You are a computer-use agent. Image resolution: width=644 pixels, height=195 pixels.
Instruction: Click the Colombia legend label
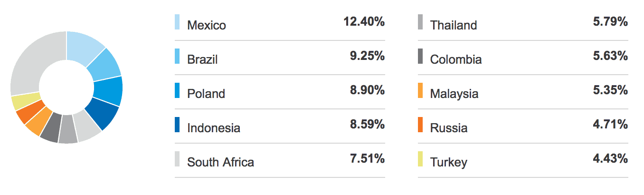point(456,59)
